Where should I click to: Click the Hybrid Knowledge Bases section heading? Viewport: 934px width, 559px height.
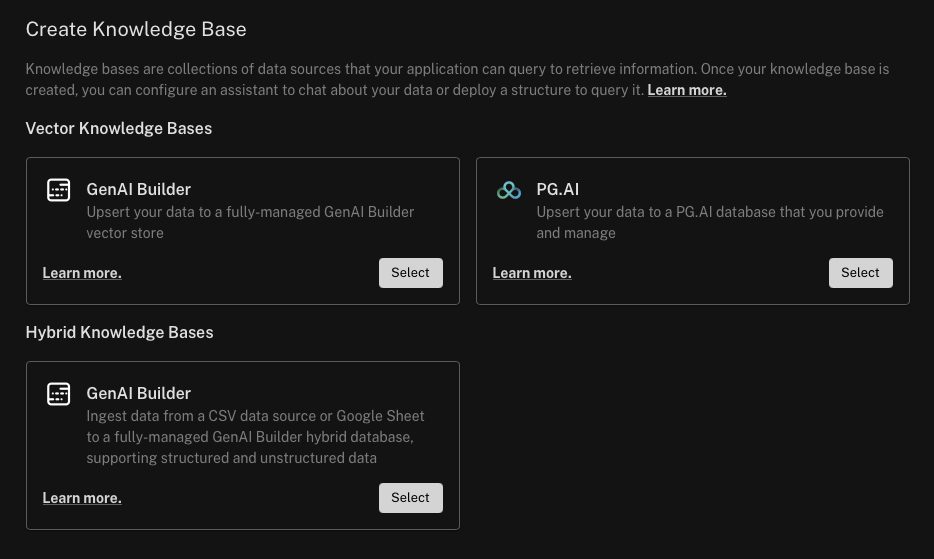coord(119,332)
